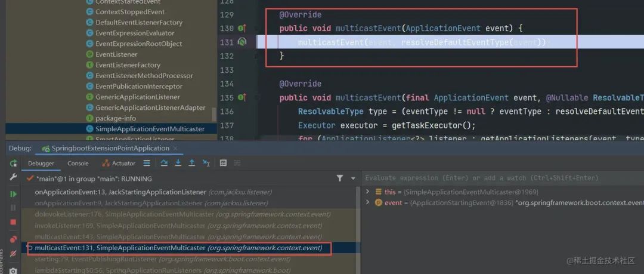The width and height of the screenshot is (644, 274).
Task: Open the thread selector dropdown arrow
Action: click(353, 178)
